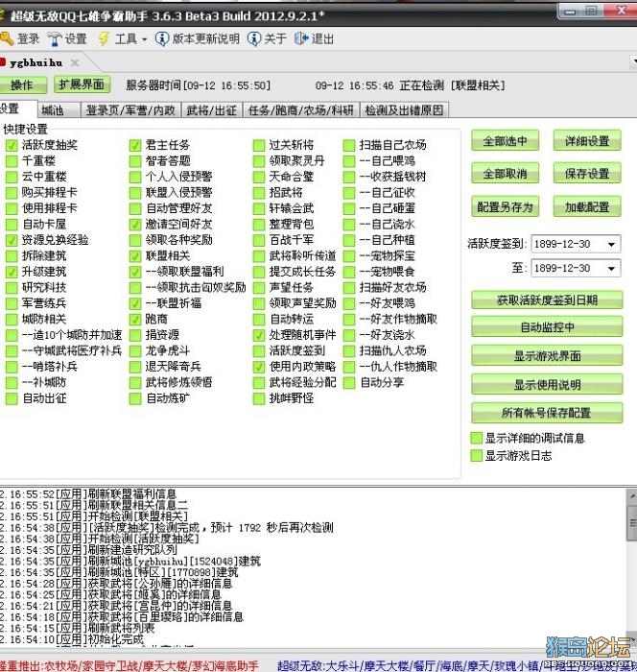Enable 自动分享 checkbox
This screenshot has width=637, height=672.
point(349,383)
